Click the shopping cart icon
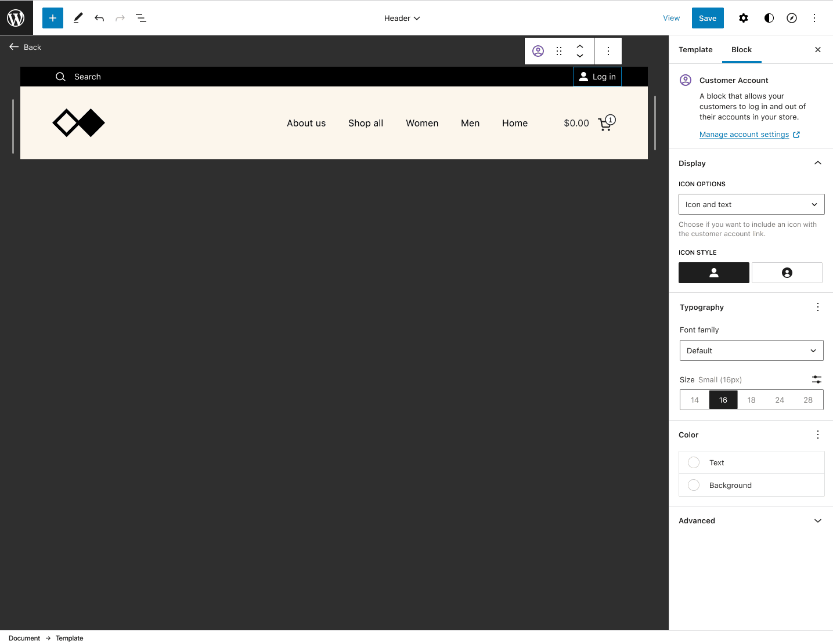This screenshot has height=644, width=833. coord(606,123)
